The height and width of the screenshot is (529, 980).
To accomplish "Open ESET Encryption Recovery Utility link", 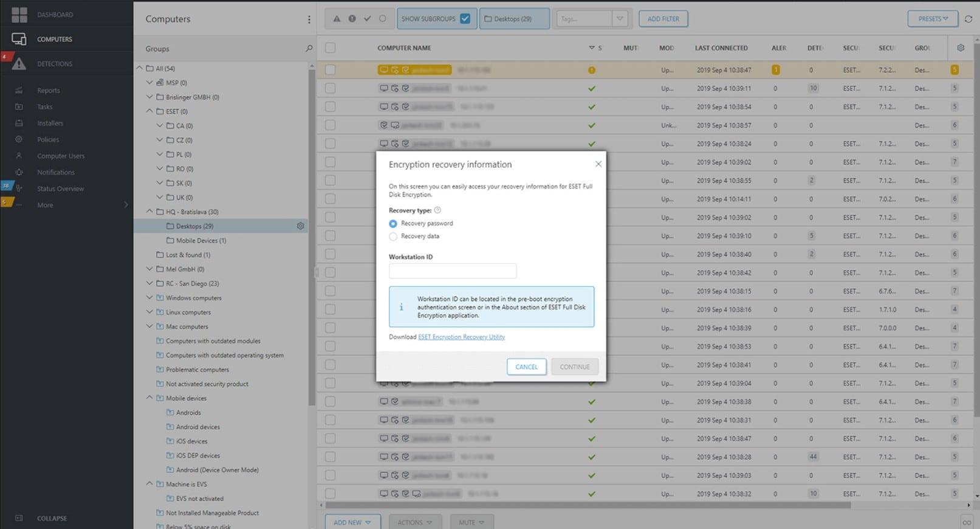I will pyautogui.click(x=462, y=337).
